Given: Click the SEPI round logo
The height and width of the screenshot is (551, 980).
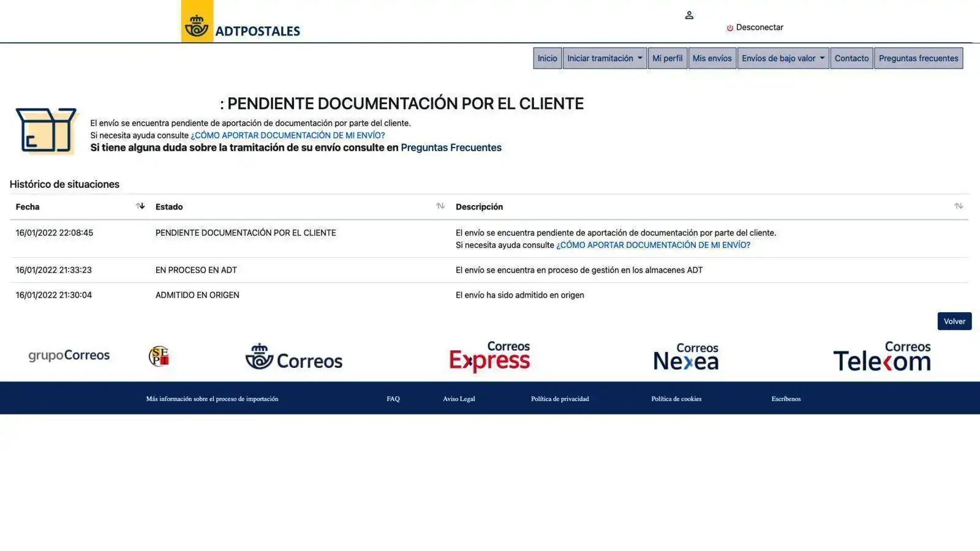Looking at the screenshot, I should 159,356.
